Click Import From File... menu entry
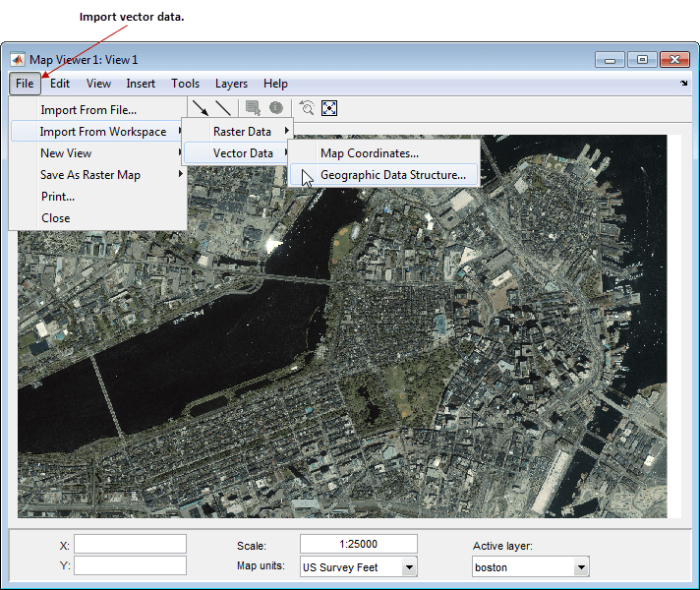Viewport: 700px width, 590px height. point(88,110)
